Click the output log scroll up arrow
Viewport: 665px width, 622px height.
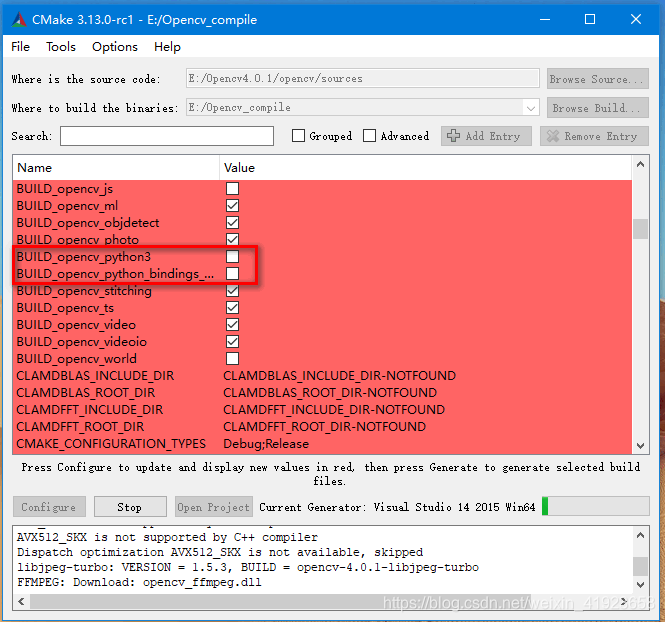pyautogui.click(x=640, y=536)
